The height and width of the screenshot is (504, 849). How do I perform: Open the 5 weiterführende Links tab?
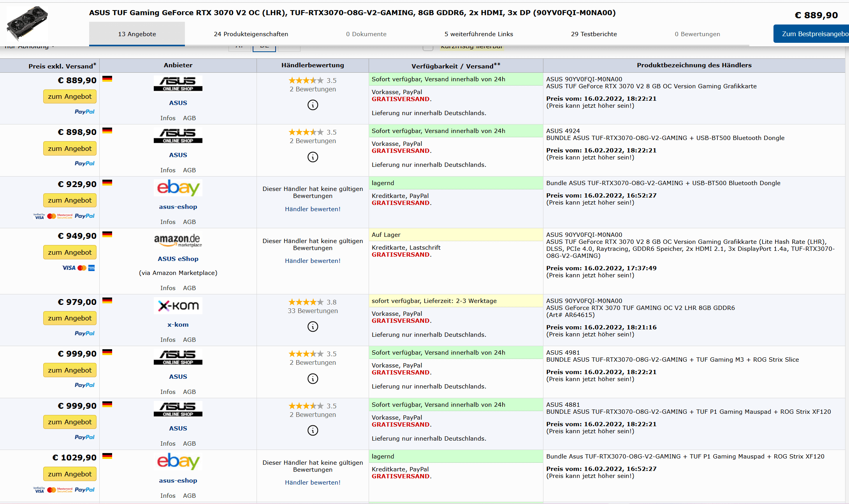(478, 34)
